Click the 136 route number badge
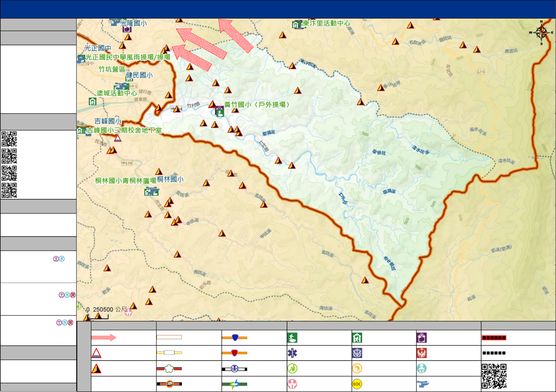 coord(481,72)
